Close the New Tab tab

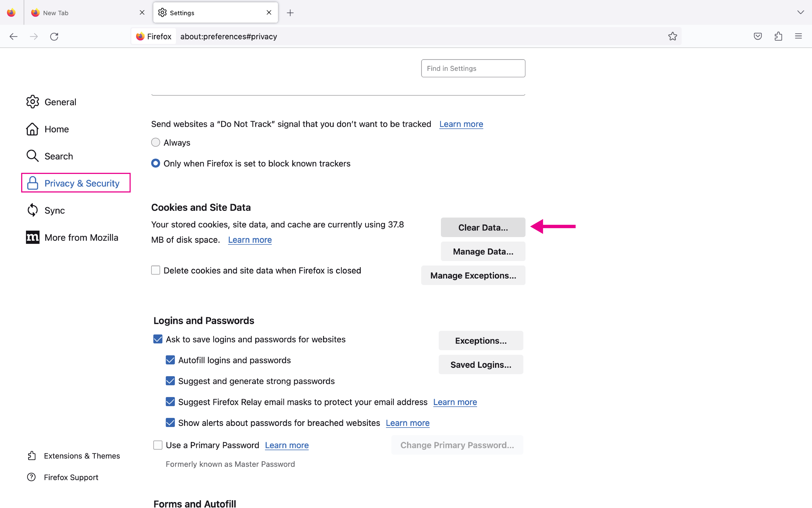pos(142,12)
